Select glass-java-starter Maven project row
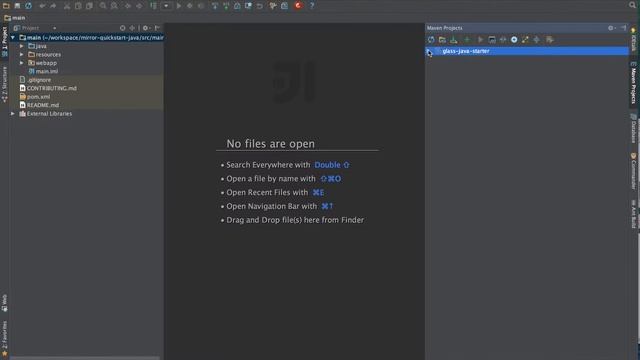The image size is (640, 360). 527,51
